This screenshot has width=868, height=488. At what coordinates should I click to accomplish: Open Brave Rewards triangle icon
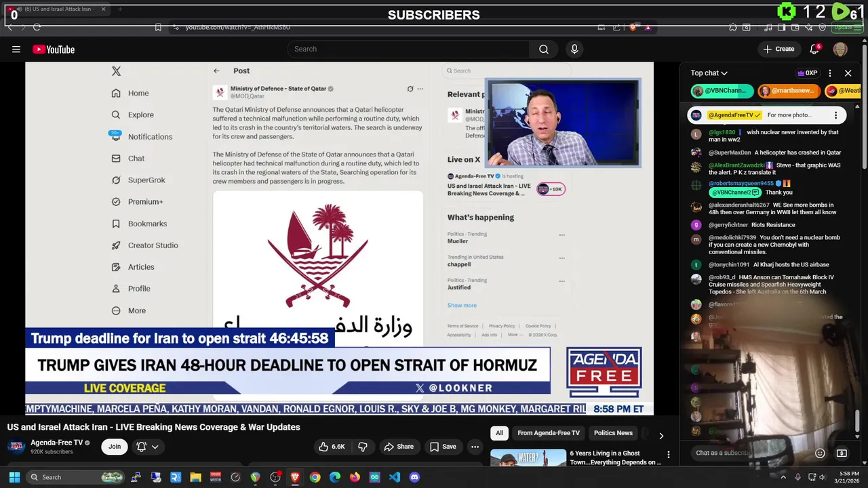[x=648, y=27]
